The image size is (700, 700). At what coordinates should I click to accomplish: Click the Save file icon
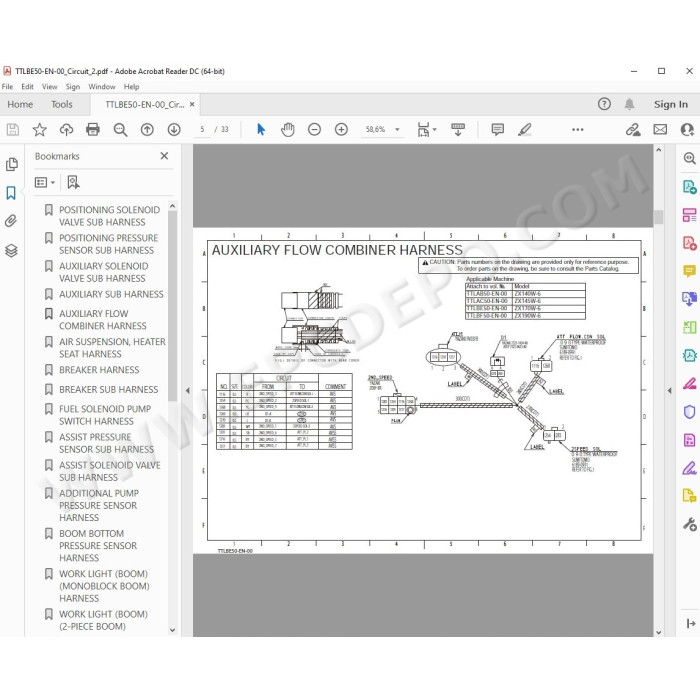click(x=12, y=129)
